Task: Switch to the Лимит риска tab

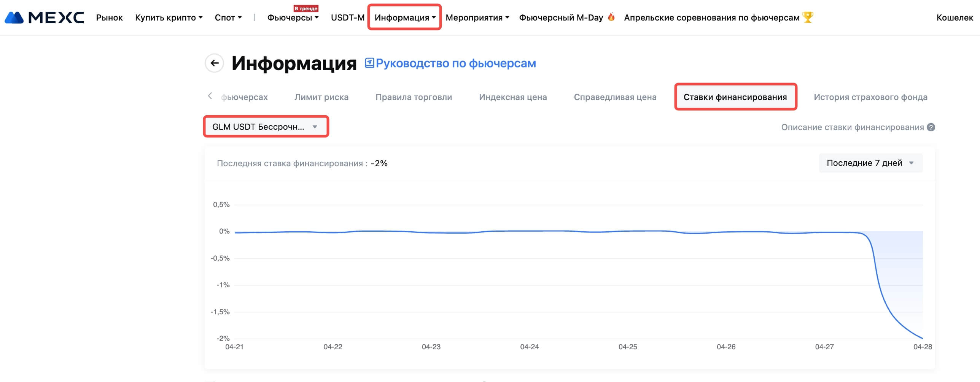Action: pyautogui.click(x=321, y=97)
